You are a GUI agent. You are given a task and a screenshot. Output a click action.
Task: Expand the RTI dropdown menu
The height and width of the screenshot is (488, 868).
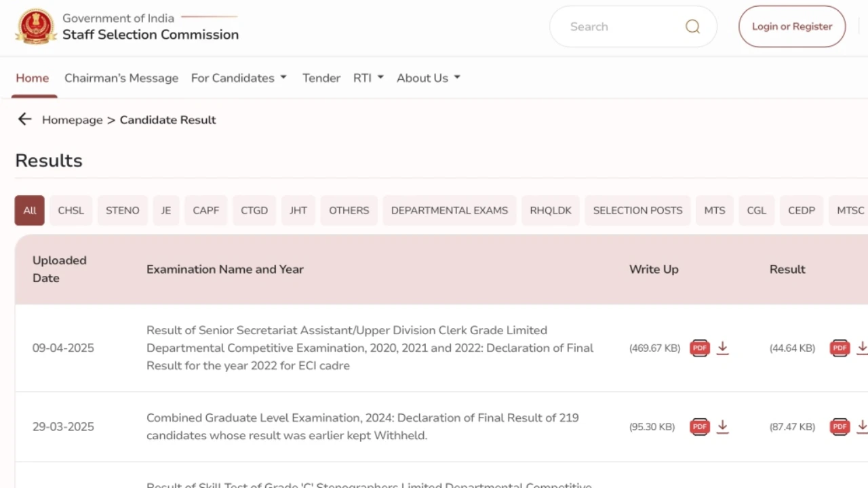click(x=368, y=78)
